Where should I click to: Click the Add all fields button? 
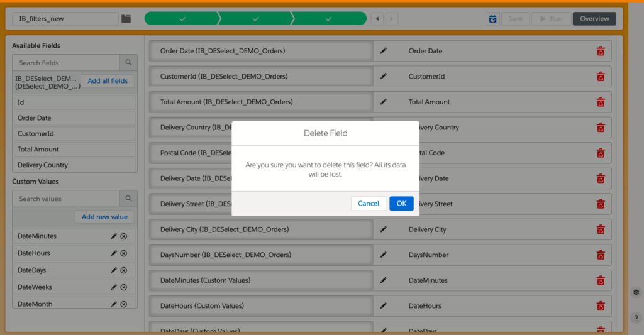click(x=108, y=81)
